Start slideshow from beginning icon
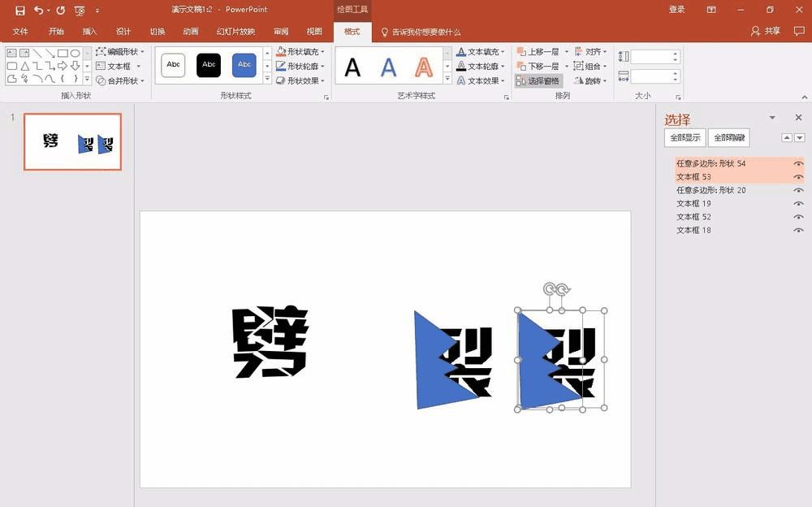812x507 pixels. (80, 11)
